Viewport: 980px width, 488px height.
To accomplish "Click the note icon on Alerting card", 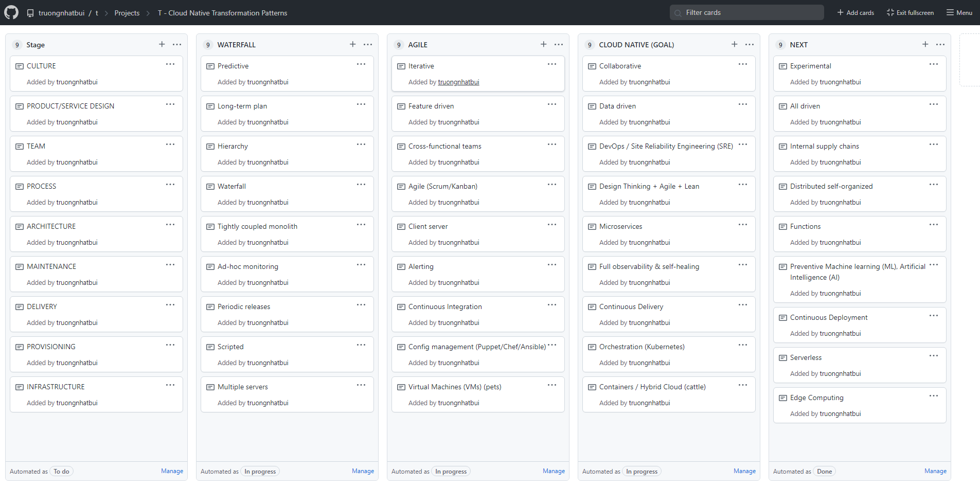I will click(x=401, y=267).
